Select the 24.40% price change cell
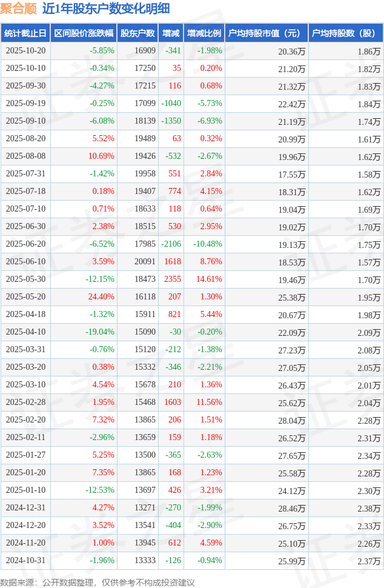Screen dimensions: 384x588 pos(101,297)
